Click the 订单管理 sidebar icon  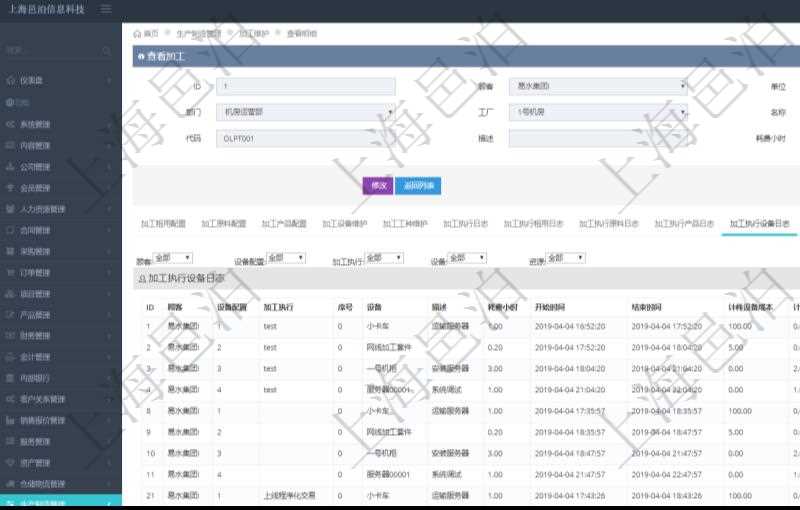tap(10, 272)
